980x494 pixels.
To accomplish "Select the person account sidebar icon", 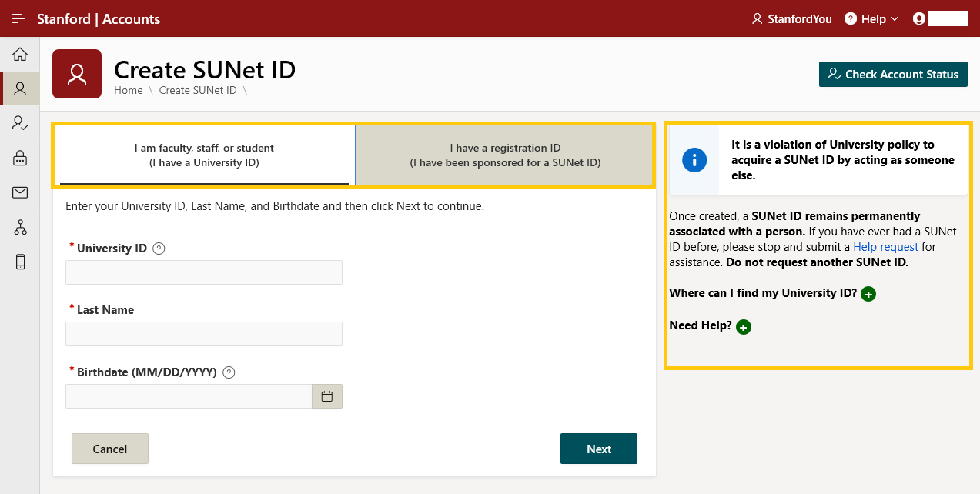I will (x=20, y=88).
